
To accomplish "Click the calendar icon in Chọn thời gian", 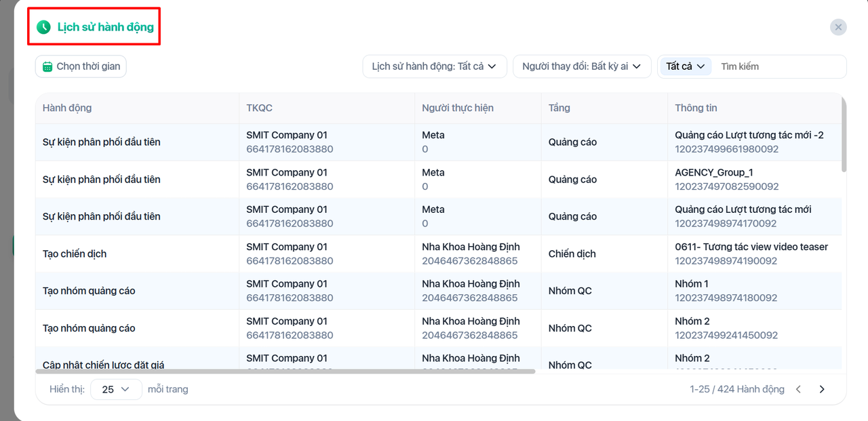I will coord(47,66).
